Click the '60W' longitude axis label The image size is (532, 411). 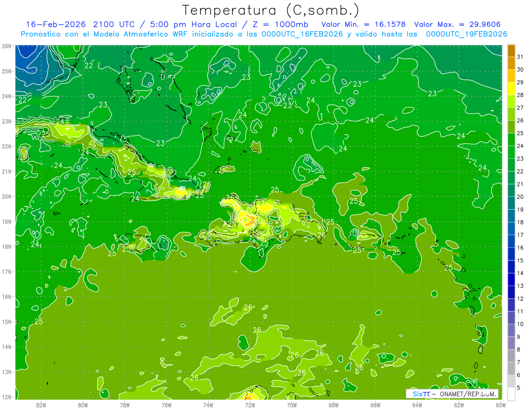[x=501, y=404]
